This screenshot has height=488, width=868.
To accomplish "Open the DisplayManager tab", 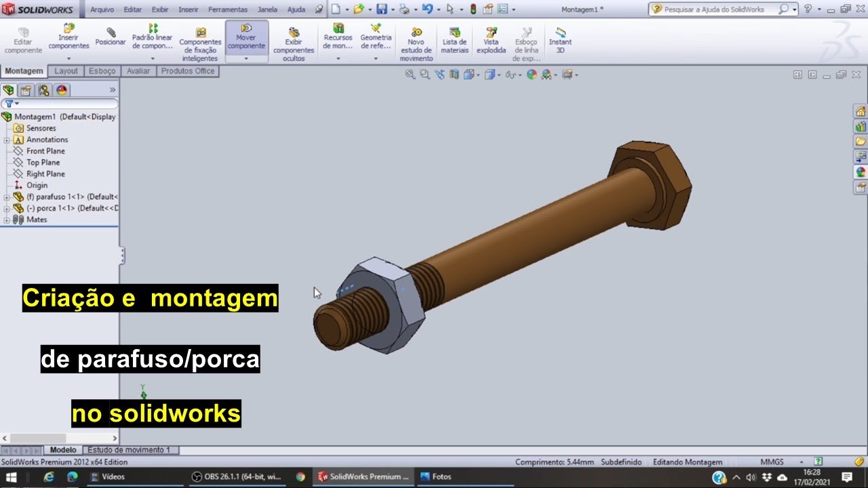I will [62, 89].
